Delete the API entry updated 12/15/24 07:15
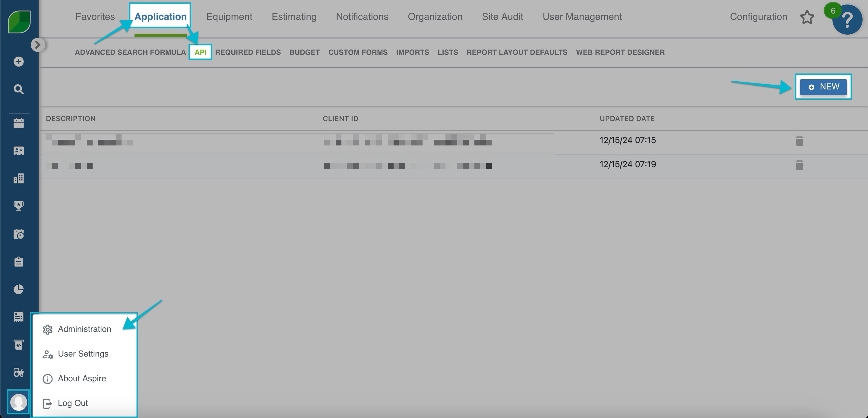The width and height of the screenshot is (868, 418). point(799,141)
